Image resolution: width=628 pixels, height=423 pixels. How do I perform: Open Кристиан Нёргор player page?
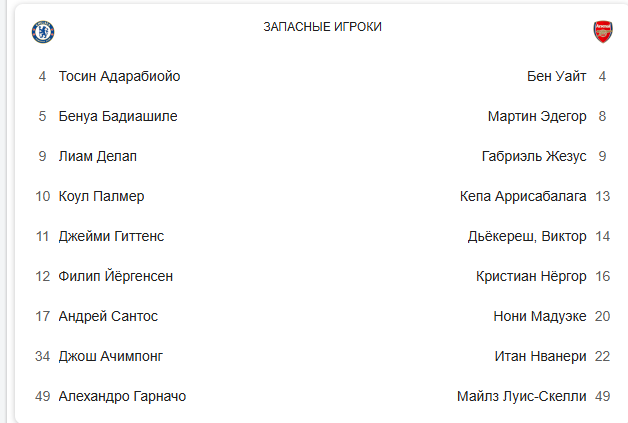[531, 276]
